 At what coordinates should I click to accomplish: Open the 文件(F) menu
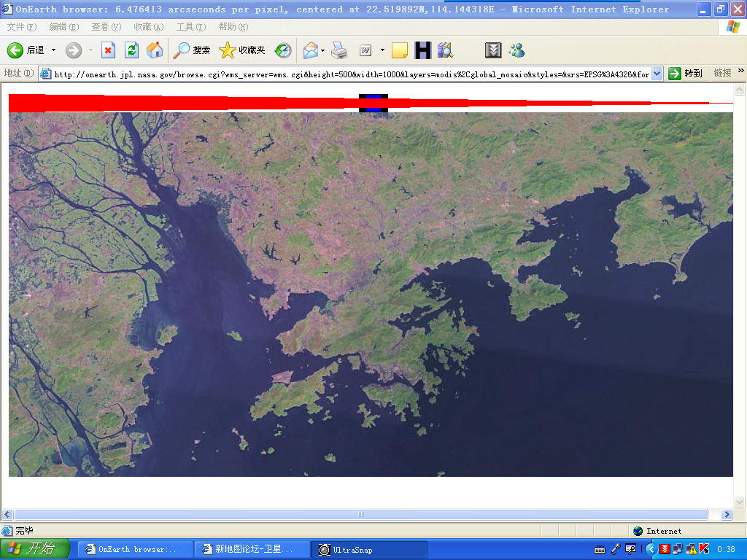(21, 27)
